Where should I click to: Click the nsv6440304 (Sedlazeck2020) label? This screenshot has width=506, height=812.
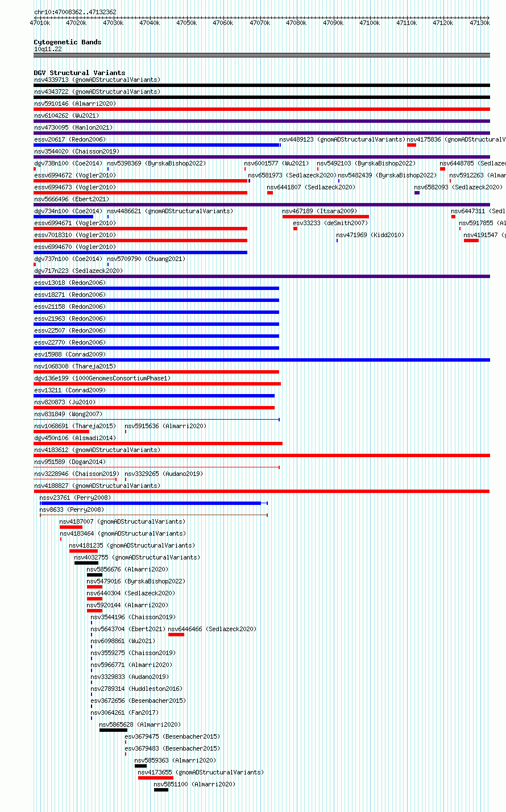[x=131, y=593]
